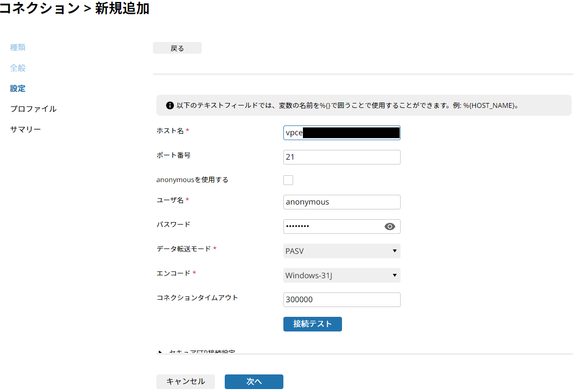Open the サマリー step in sidebar
The width and height of the screenshot is (577, 392).
pyautogui.click(x=25, y=129)
